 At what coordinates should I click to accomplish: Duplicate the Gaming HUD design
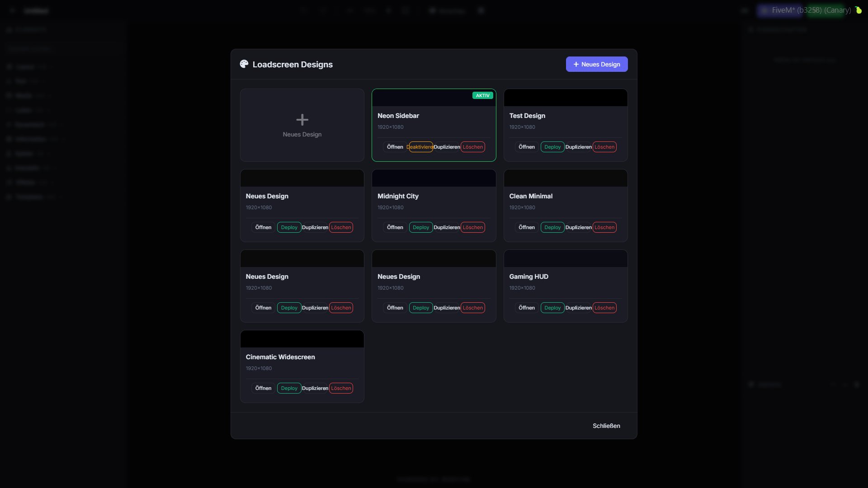[578, 308]
